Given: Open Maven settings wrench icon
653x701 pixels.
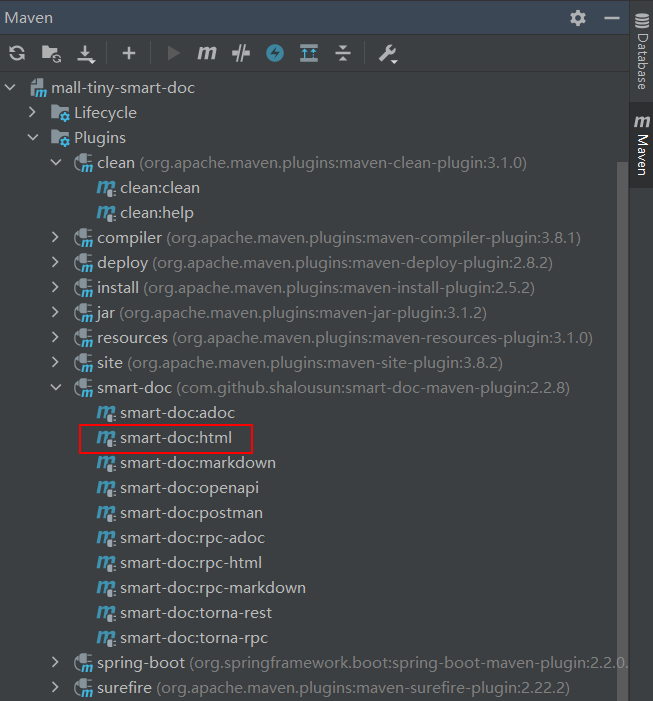Looking at the screenshot, I should pyautogui.click(x=388, y=54).
